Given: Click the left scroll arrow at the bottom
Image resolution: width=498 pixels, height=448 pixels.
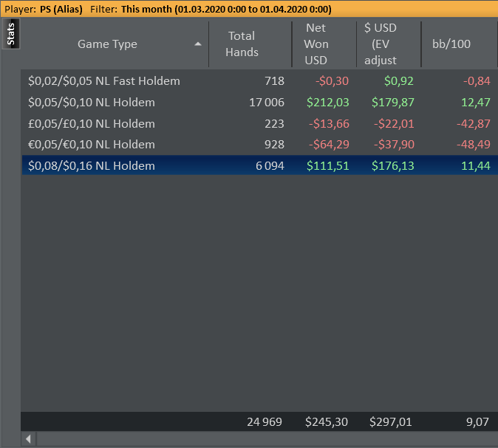Looking at the screenshot, I should tap(29, 439).
